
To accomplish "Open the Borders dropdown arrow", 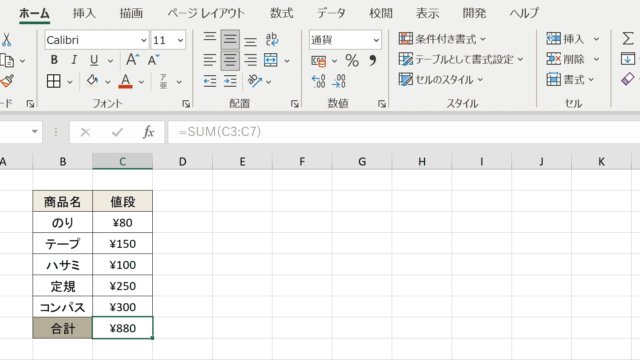I will [70, 82].
